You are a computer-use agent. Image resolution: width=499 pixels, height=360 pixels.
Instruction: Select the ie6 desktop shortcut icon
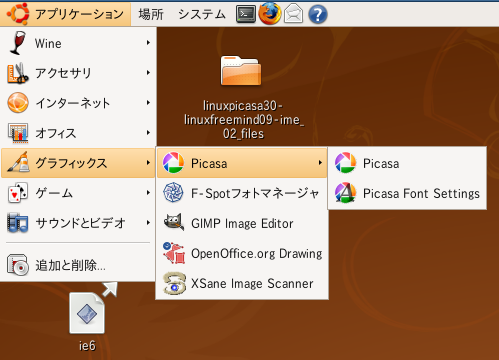click(87, 313)
